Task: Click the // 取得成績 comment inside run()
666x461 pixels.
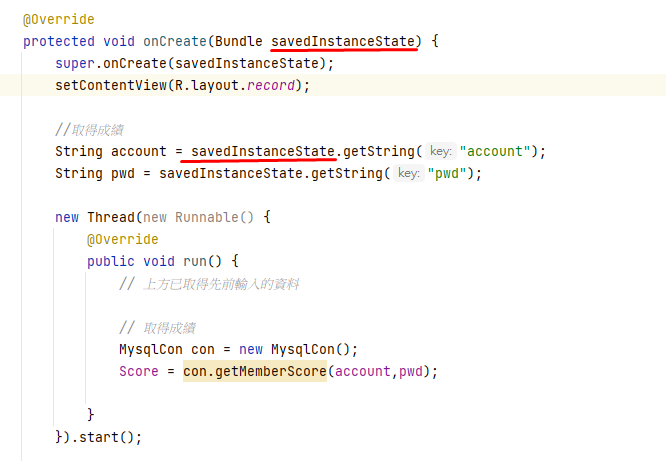Action: click(x=157, y=328)
